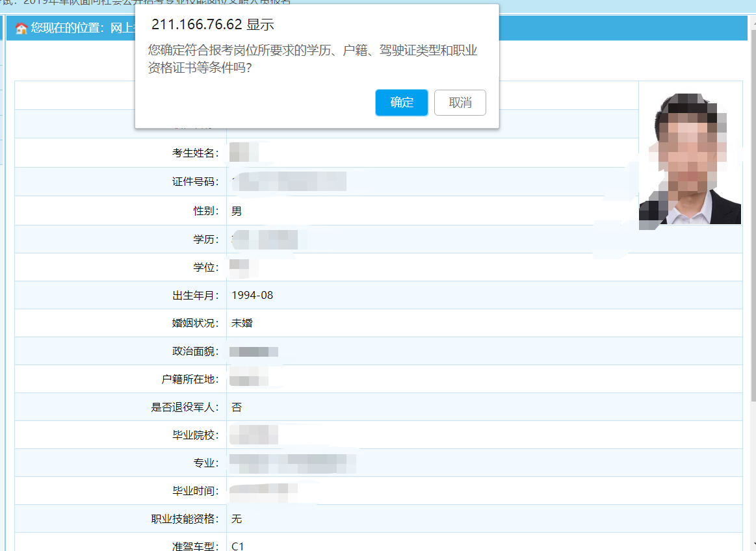Click the home icon in location bar
Viewport: 756px width, 551px height.
(21, 29)
